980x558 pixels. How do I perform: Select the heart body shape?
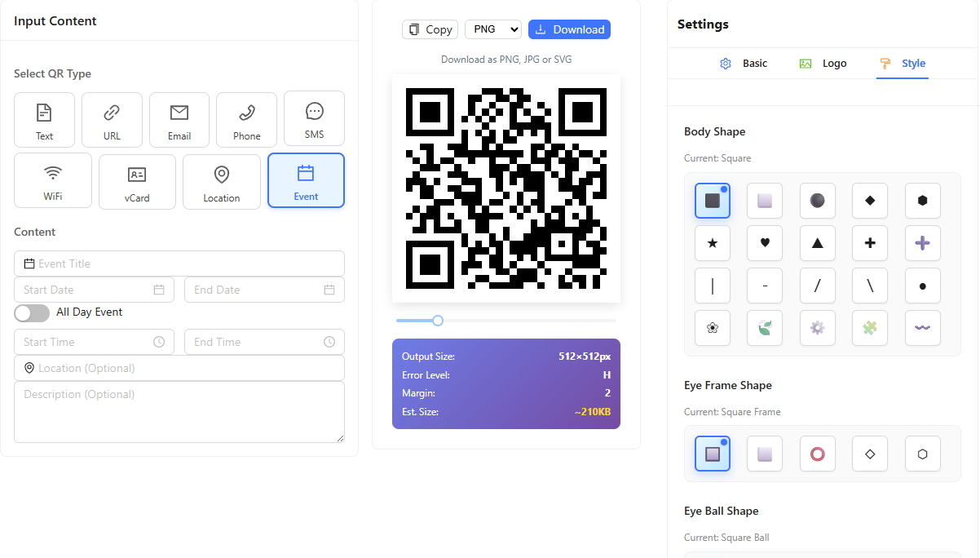coord(765,243)
